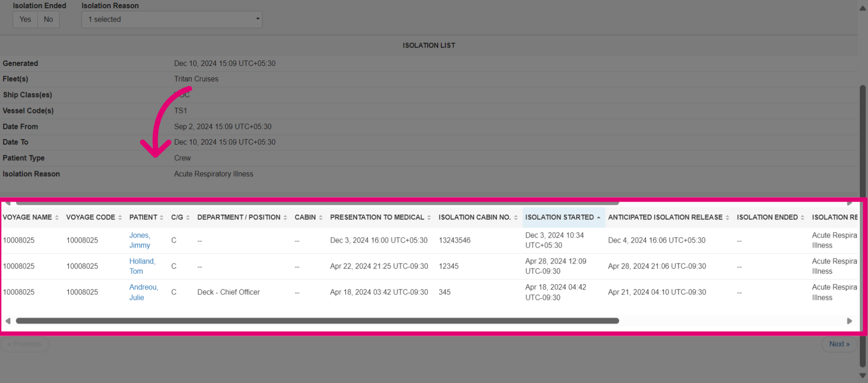
Task: Sort by Isolation Ended column
Action: [771, 217]
